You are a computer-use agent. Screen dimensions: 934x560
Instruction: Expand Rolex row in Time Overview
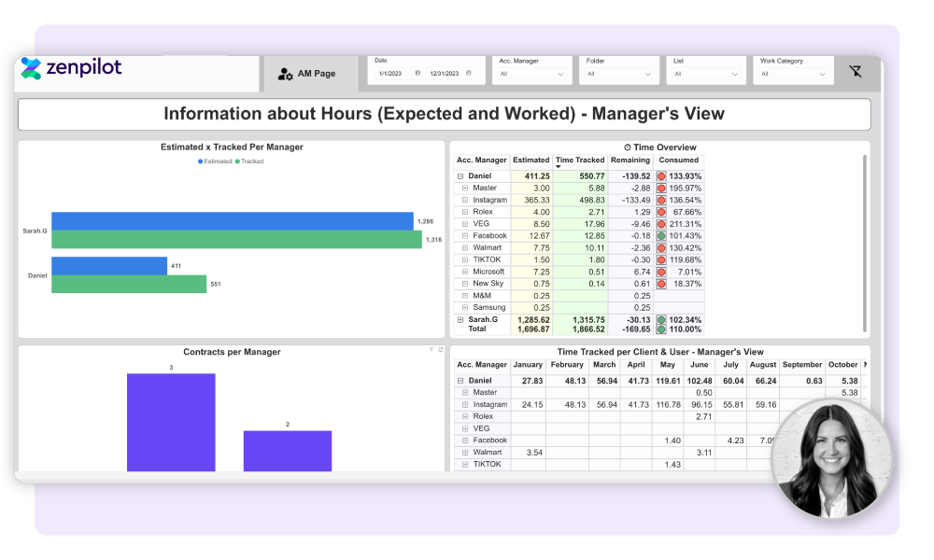[465, 212]
